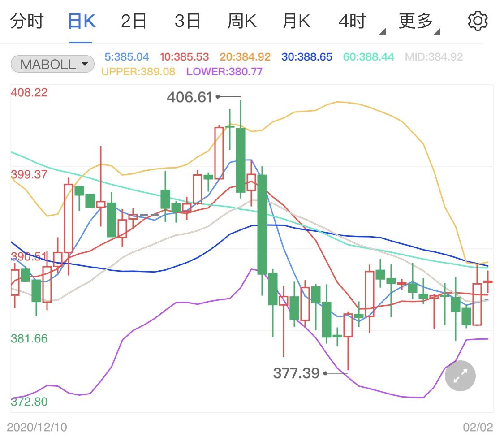The image size is (504, 437).
Task: Open the MABOLL indicator dropdown
Action: [x=52, y=64]
